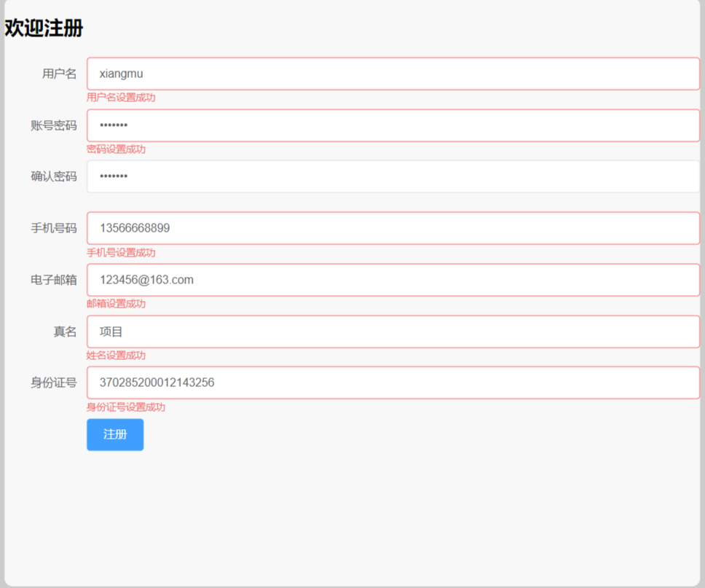705x588 pixels.
Task: Click the 账号密码 label text
Action: tap(53, 125)
